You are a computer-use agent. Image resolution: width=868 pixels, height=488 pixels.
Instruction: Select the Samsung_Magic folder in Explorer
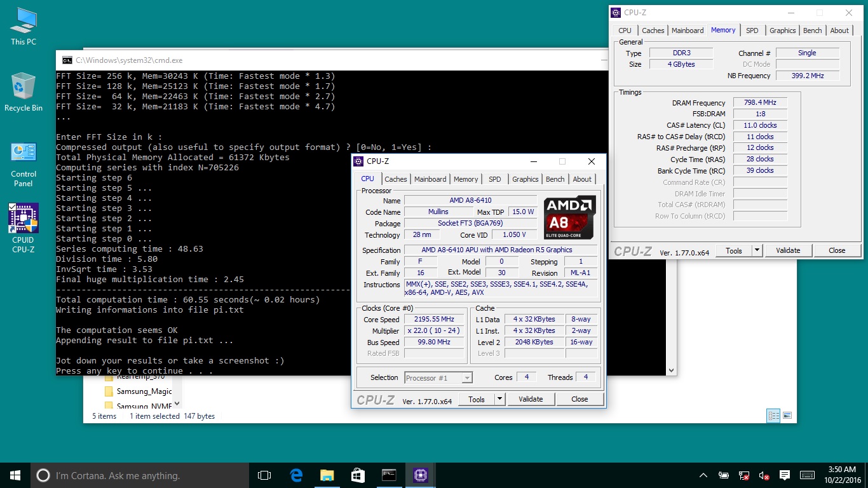tap(138, 391)
